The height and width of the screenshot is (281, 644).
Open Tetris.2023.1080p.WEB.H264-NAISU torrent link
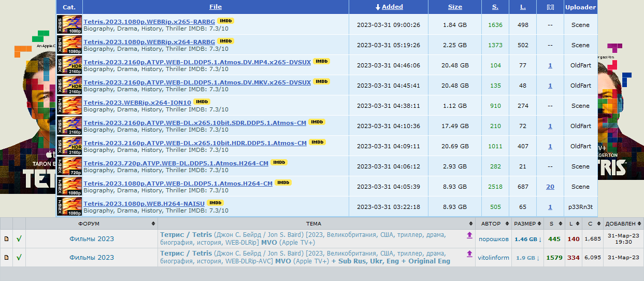(144, 204)
